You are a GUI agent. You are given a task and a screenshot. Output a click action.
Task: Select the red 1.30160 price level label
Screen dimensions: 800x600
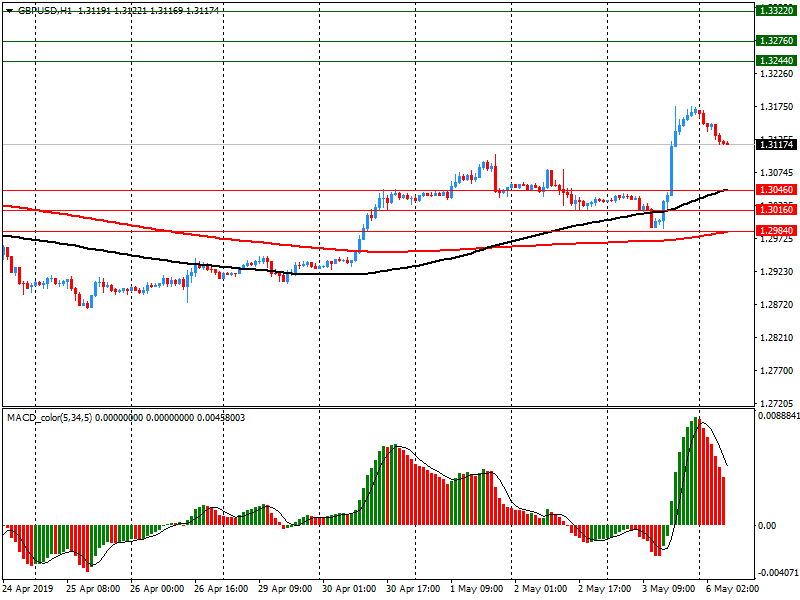coord(776,210)
